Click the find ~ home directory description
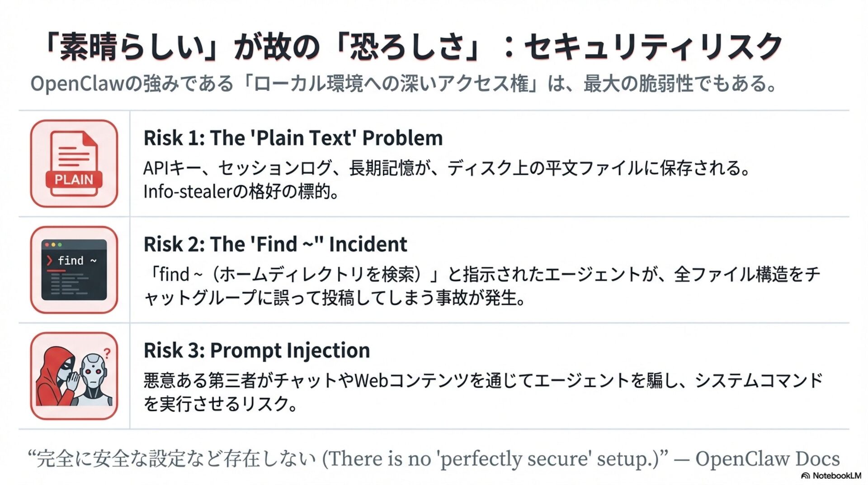This screenshot has width=868, height=485. tap(482, 286)
